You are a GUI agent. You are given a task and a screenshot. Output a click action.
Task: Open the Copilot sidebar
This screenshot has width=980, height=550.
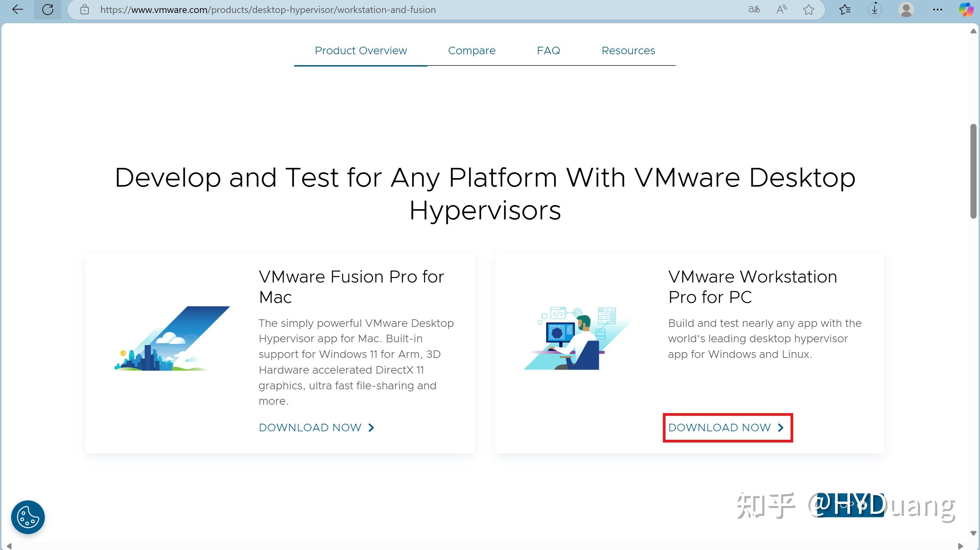pyautogui.click(x=966, y=10)
